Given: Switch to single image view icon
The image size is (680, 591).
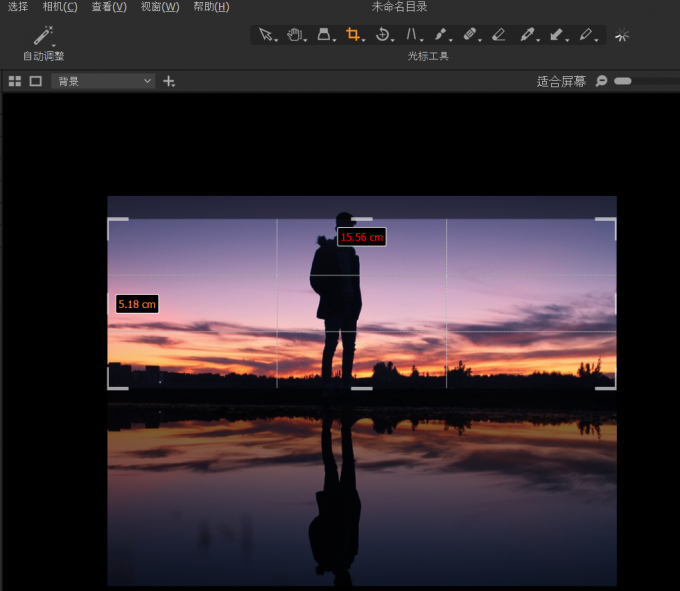Looking at the screenshot, I should 36,81.
